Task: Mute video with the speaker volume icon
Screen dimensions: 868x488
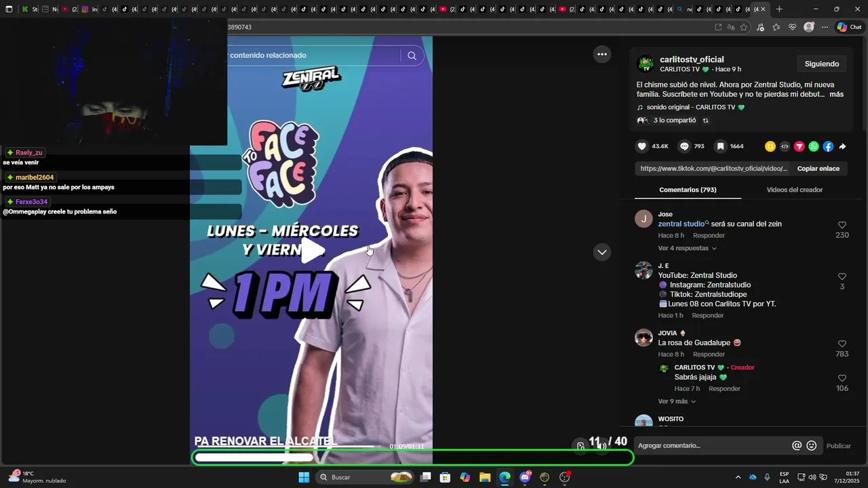Action: click(602, 446)
